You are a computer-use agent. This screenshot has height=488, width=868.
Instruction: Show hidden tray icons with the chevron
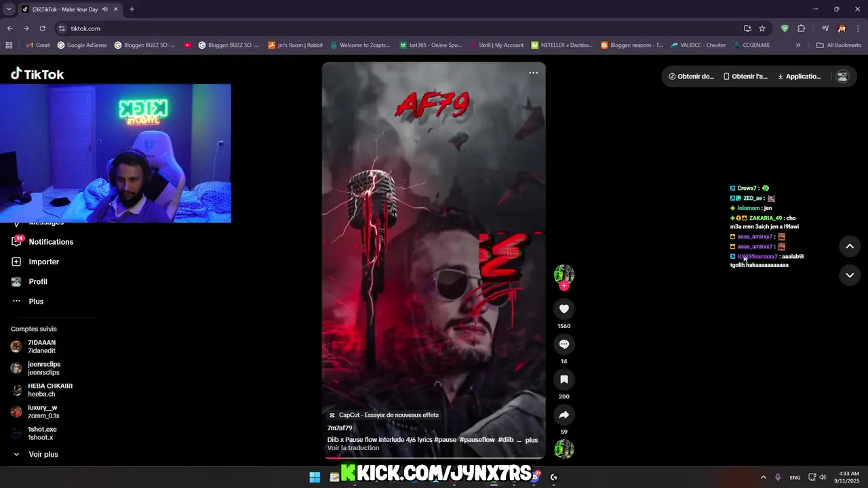pos(763,477)
